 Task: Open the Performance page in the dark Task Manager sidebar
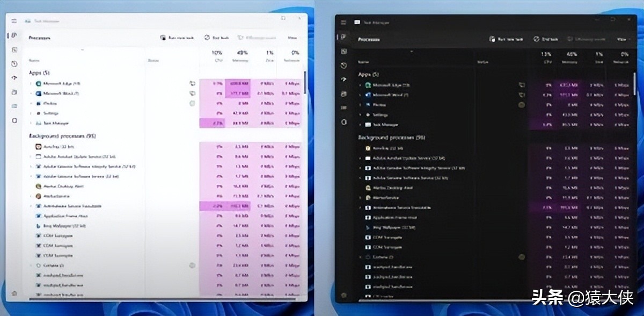(343, 52)
